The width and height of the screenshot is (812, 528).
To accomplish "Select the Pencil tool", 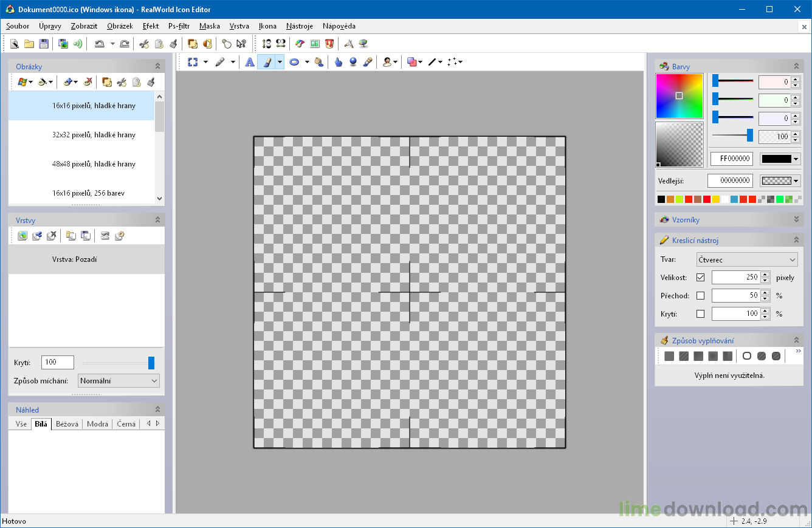I will pos(221,62).
